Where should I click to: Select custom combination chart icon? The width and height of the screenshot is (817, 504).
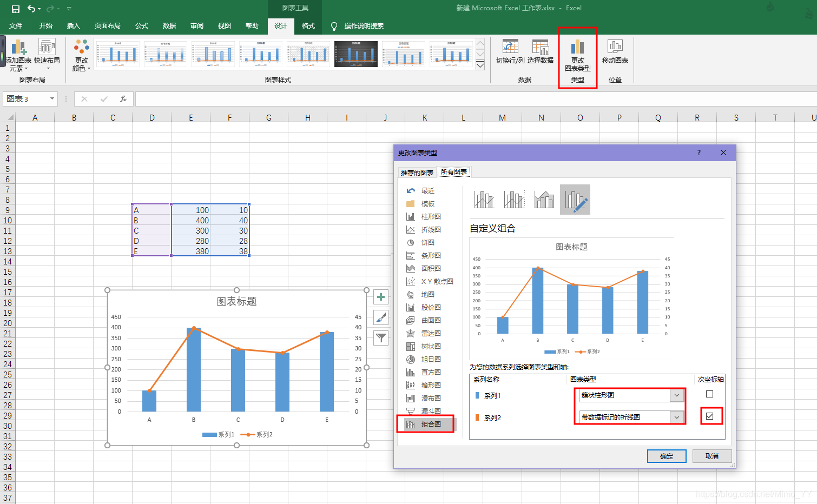(x=575, y=200)
